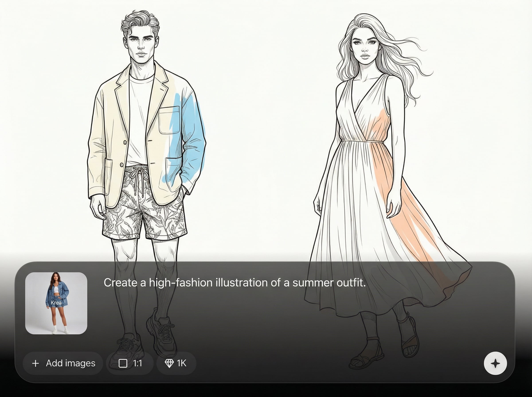Screen dimensions: 532x397
Task: Click the plus icon beside Add images
Action: point(35,363)
